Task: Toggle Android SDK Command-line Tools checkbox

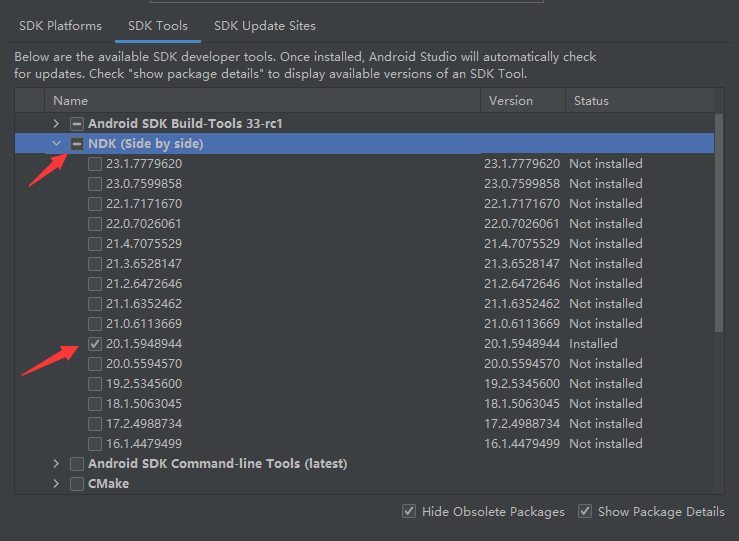Action: (x=77, y=464)
